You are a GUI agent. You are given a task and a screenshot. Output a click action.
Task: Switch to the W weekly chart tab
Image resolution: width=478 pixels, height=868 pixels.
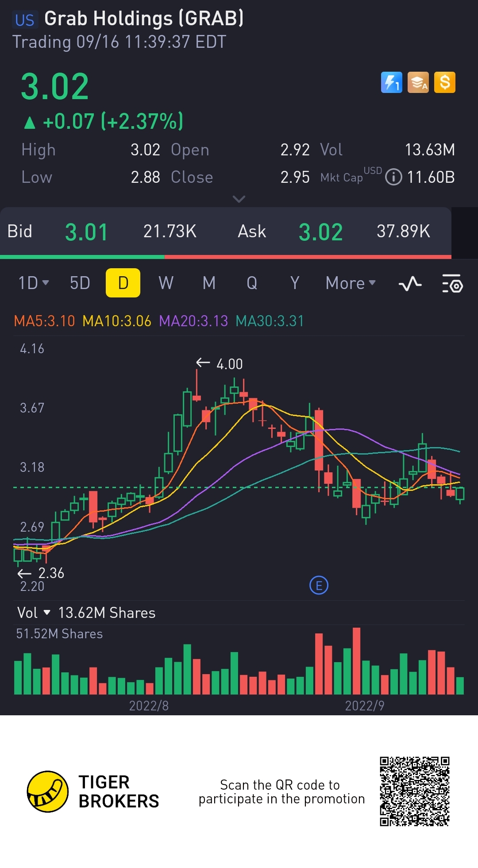tap(166, 283)
